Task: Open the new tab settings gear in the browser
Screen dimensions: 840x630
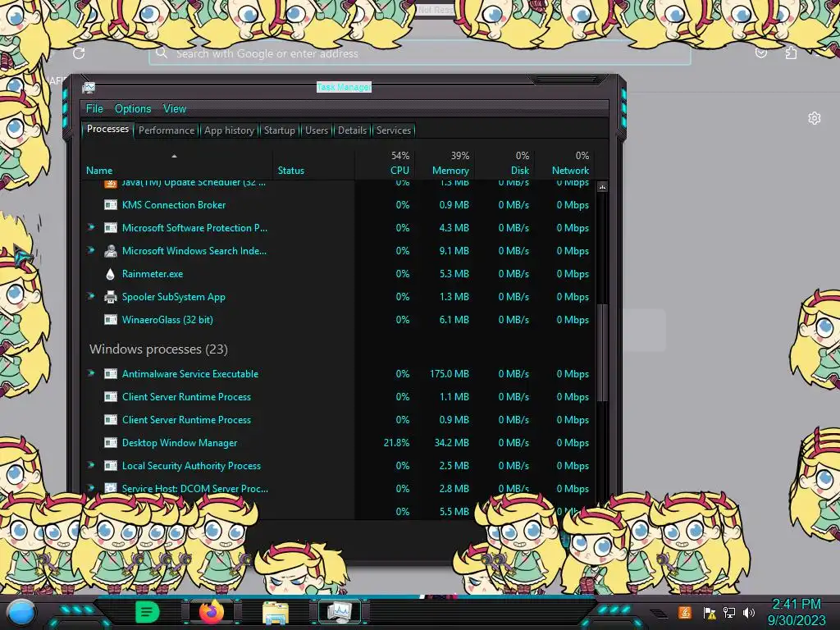Action: [815, 118]
